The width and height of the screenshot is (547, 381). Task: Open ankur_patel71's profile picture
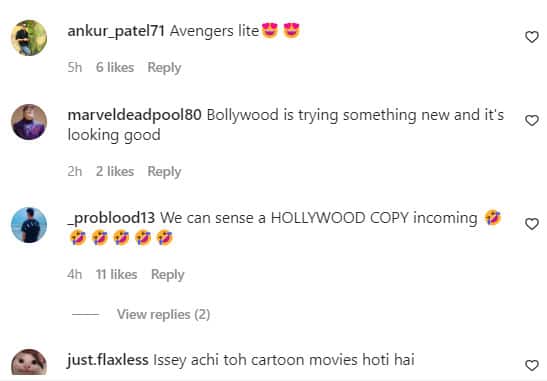point(29,38)
